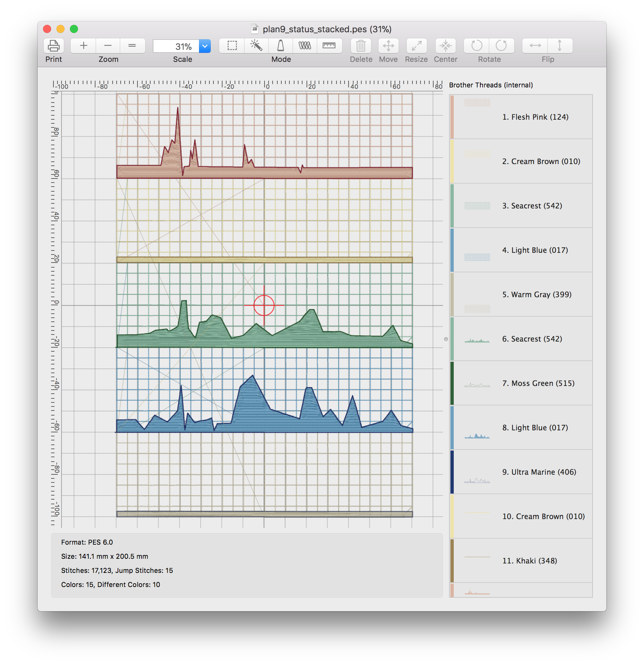The image size is (644, 665).
Task: Click the 'Colors: 15, Different Colors: 10' text
Action: tap(111, 585)
